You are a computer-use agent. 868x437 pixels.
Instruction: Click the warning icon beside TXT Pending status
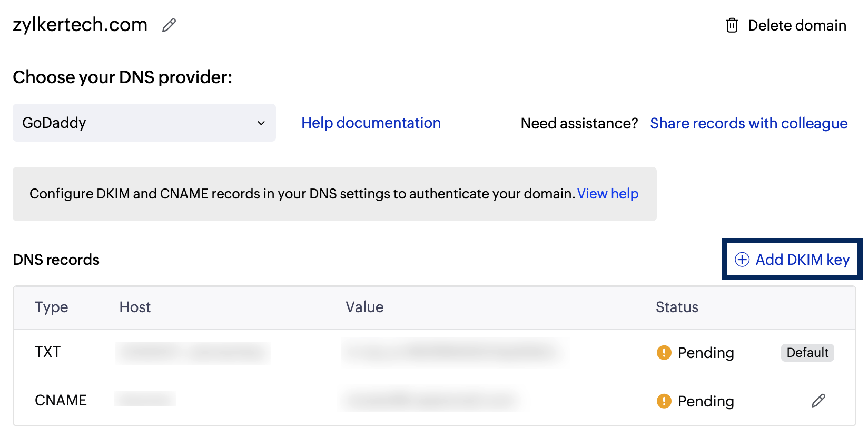coord(665,352)
